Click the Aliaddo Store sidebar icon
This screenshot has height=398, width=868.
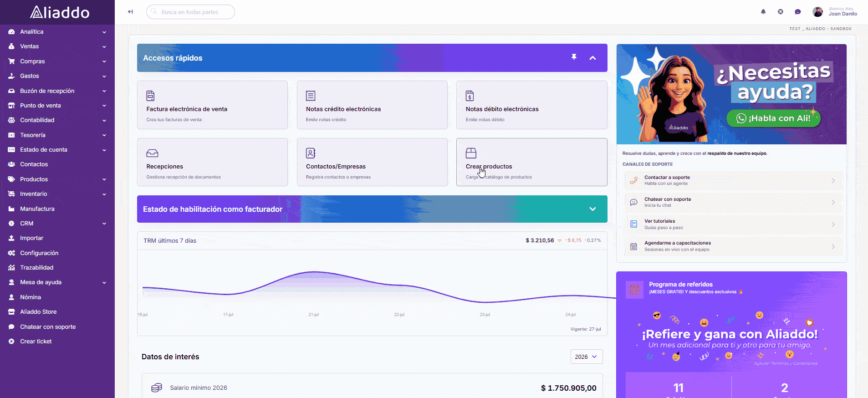coord(11,312)
